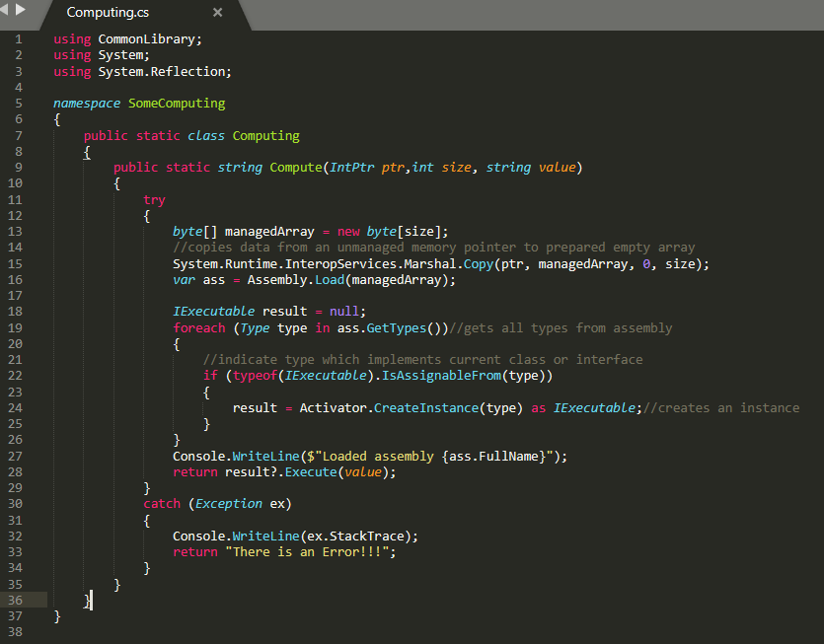Image resolution: width=824 pixels, height=644 pixels.
Task: Select the Computing.cs tab
Action: (108, 12)
